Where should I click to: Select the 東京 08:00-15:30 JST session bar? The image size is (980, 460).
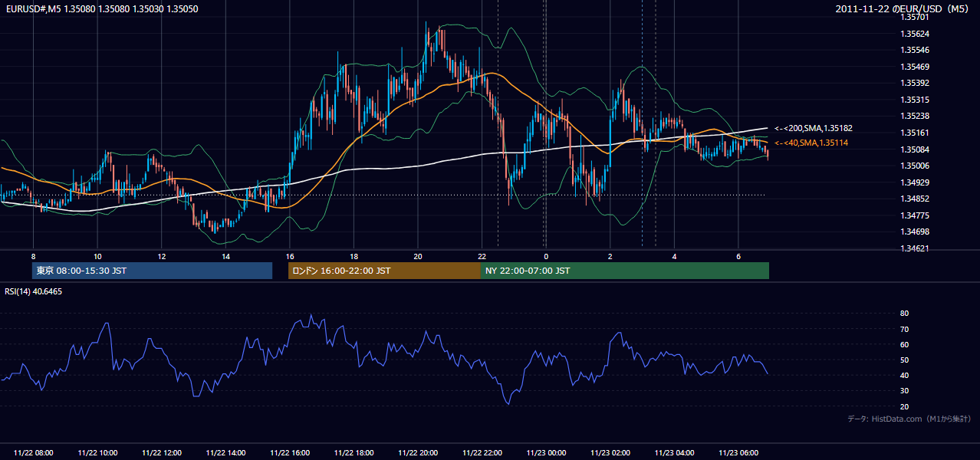pyautogui.click(x=152, y=271)
